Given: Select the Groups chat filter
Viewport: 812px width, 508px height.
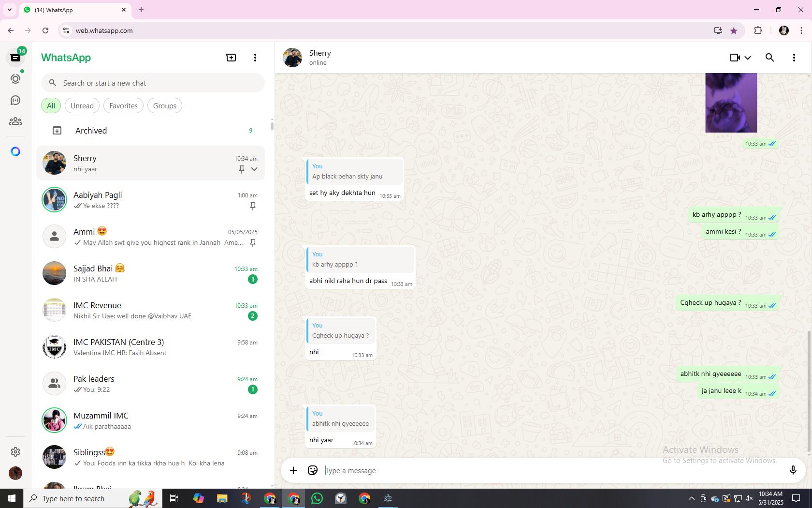Looking at the screenshot, I should click(165, 105).
